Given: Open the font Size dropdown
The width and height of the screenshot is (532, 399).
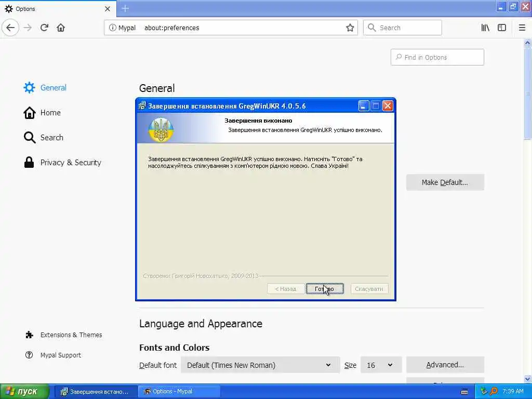Looking at the screenshot, I should click(381, 365).
